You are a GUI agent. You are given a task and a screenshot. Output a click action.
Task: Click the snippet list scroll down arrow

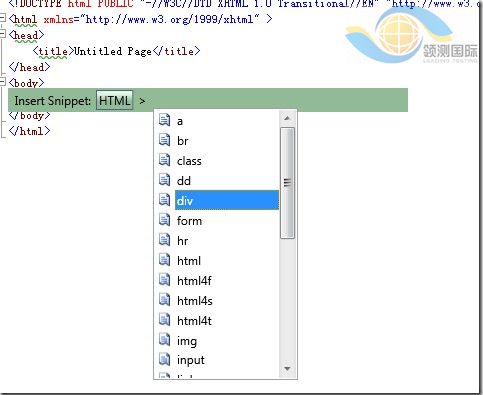tap(287, 369)
